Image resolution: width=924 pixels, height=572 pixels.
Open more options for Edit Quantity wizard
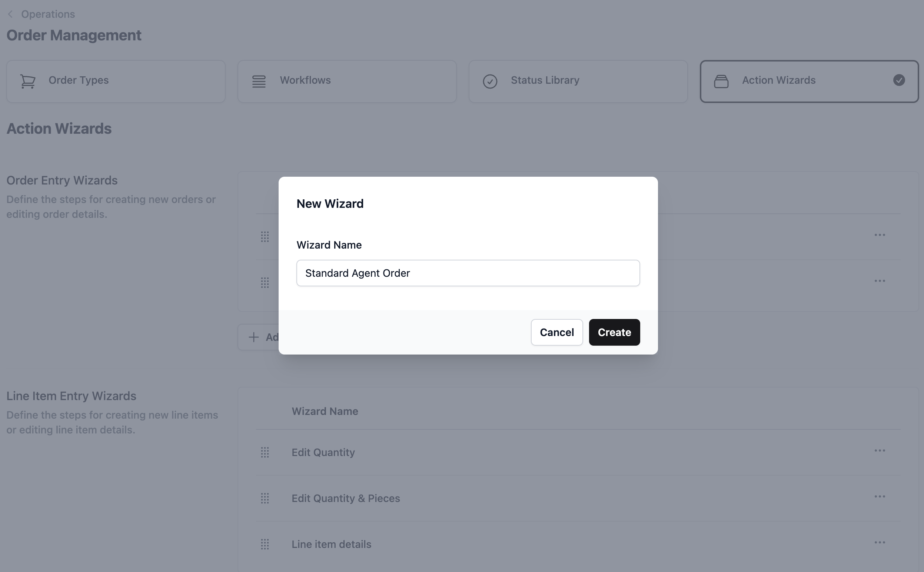[880, 450]
